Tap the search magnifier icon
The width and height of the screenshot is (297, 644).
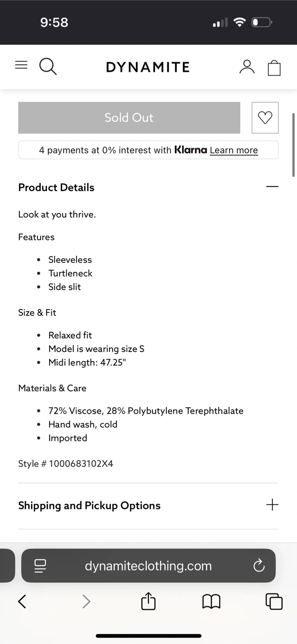[x=48, y=67]
